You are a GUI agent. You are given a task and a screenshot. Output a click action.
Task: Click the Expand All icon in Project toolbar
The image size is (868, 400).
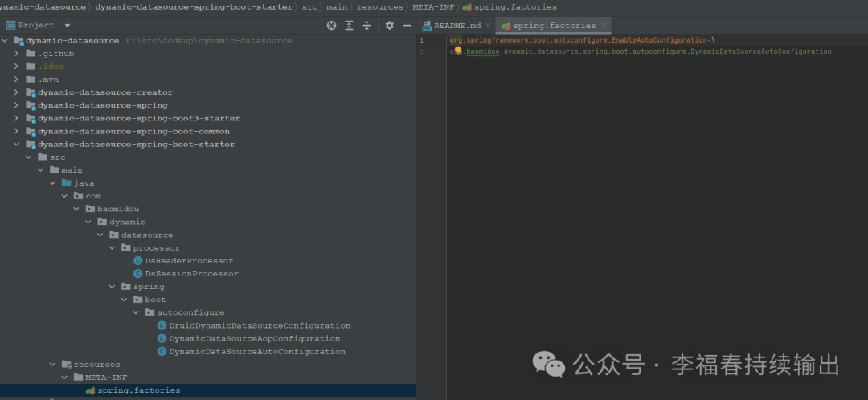[350, 26]
